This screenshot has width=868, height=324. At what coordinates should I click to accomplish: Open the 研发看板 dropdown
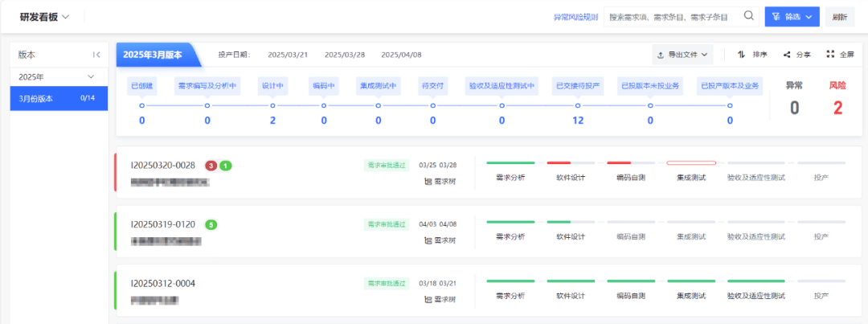(45, 17)
